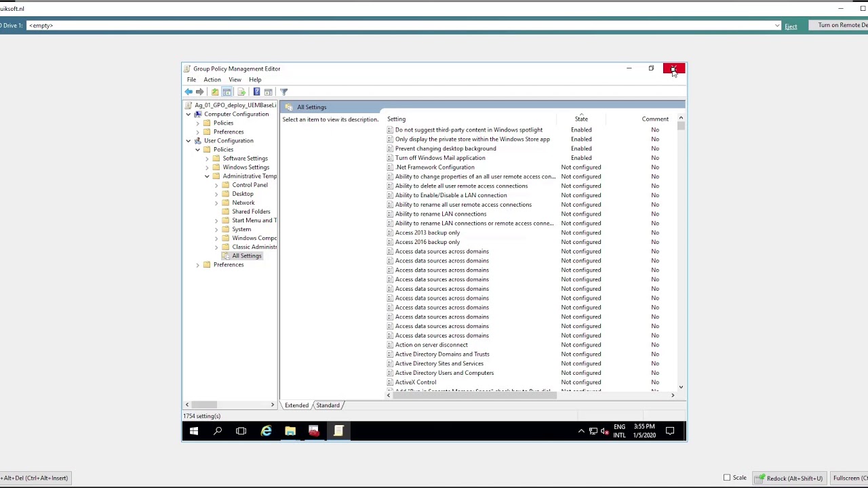This screenshot has width=868, height=488.
Task: Toggle the Show/Hide Action Pane icon
Action: point(269,91)
